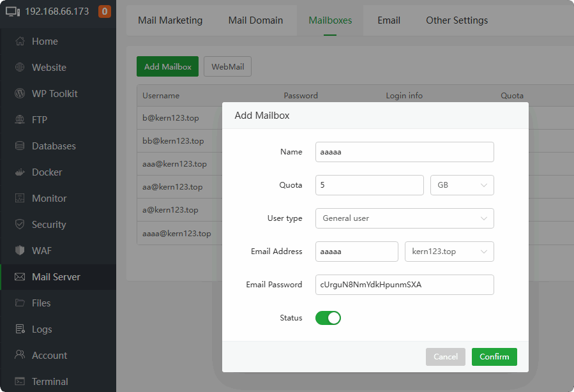The image size is (574, 392).
Task: Open the Databases icon in sidebar
Action: pyautogui.click(x=20, y=146)
